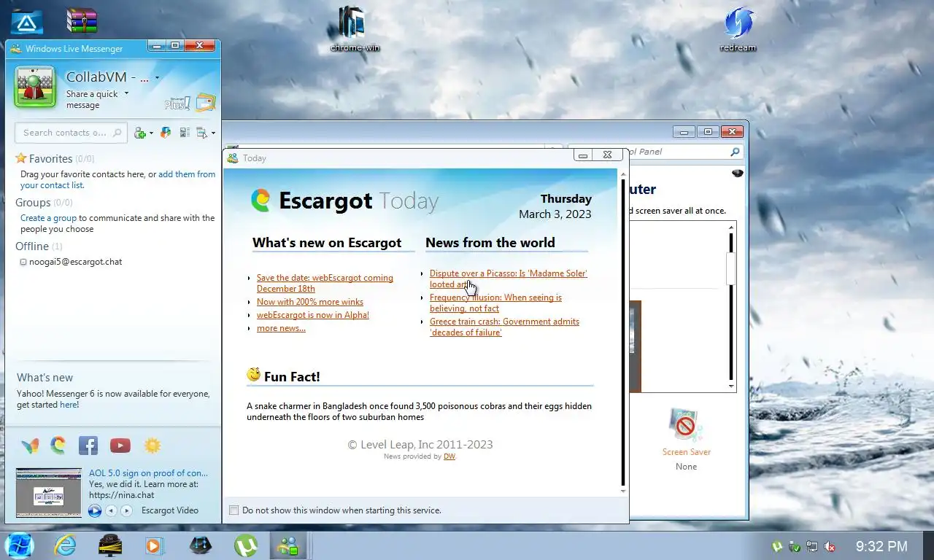This screenshot has height=560, width=934.
Task: Open the Screen Saver setting
Action: pos(686,437)
